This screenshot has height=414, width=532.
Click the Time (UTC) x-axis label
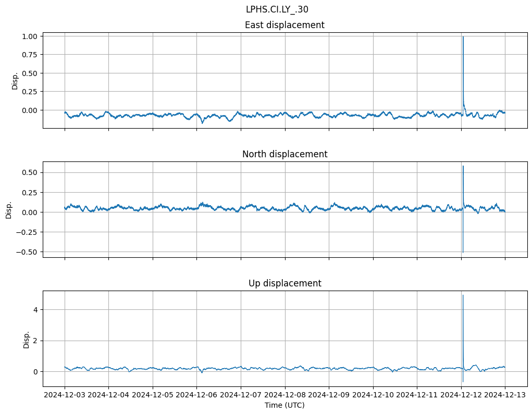pos(284,405)
